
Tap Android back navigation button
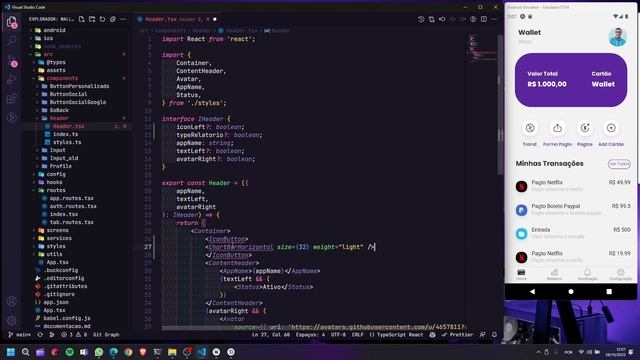click(532, 292)
